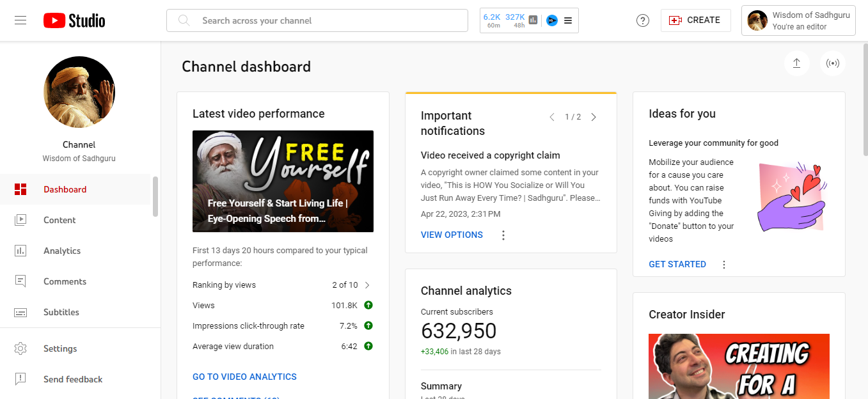
Task: Click the YouTube Studio logo
Action: click(x=74, y=20)
